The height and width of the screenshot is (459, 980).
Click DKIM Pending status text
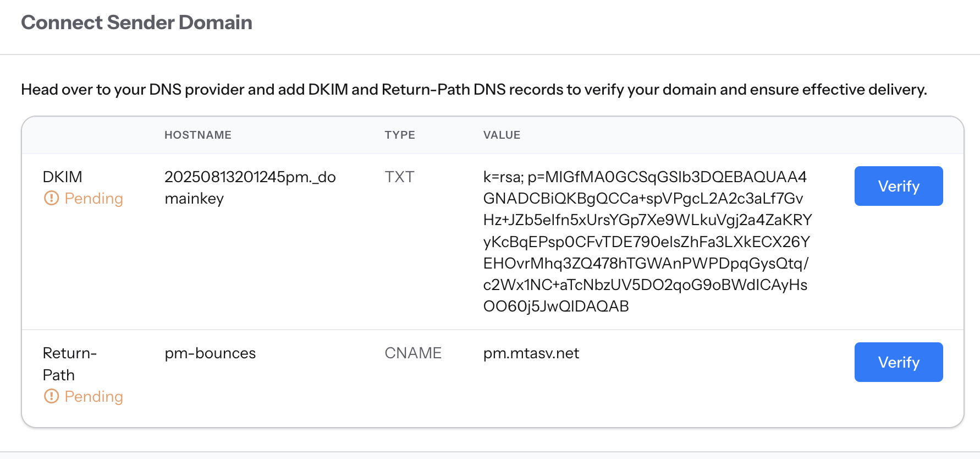pyautogui.click(x=94, y=199)
